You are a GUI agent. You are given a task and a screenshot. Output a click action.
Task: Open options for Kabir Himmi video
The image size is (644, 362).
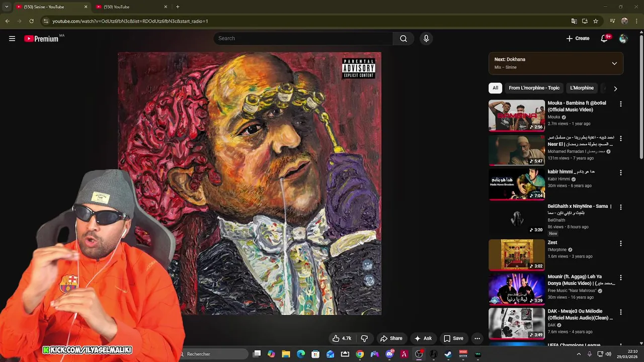tap(620, 173)
